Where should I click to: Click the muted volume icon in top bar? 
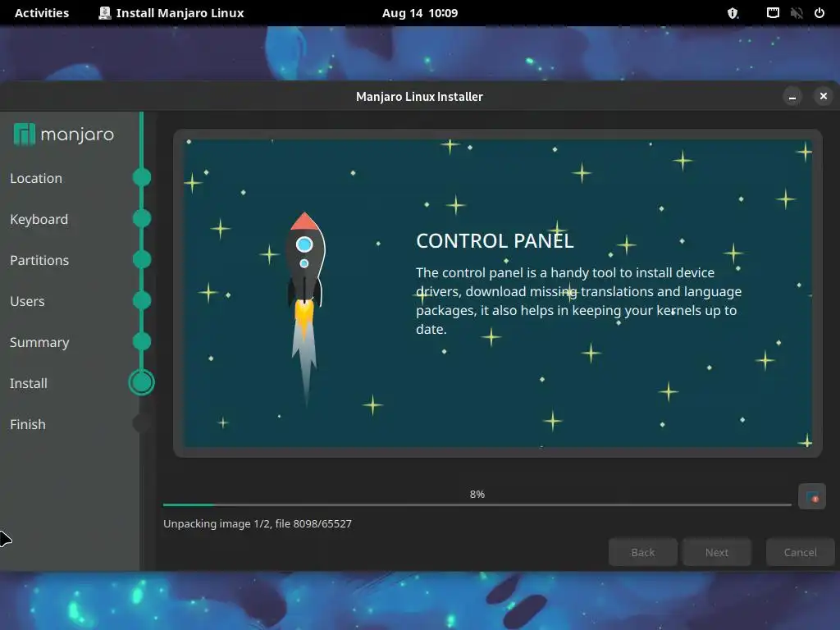796,13
